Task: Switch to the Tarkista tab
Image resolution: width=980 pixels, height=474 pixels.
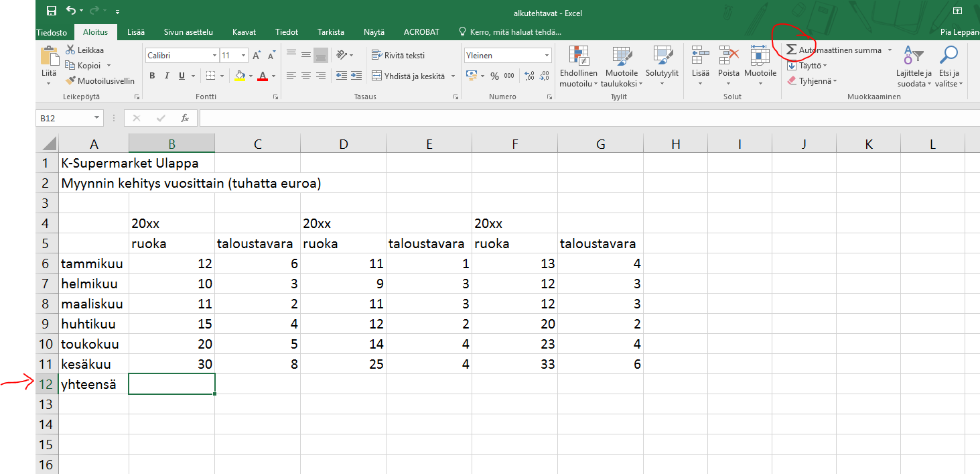Action: click(x=331, y=32)
